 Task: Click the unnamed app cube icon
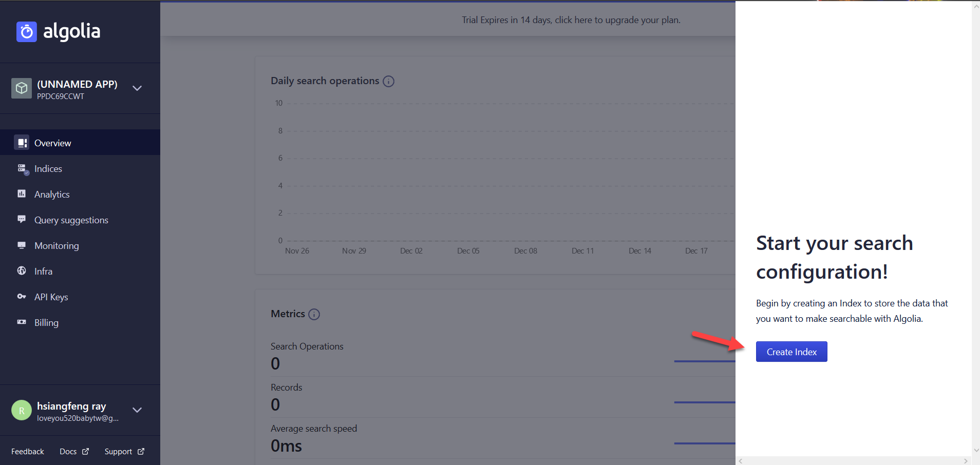tap(22, 88)
